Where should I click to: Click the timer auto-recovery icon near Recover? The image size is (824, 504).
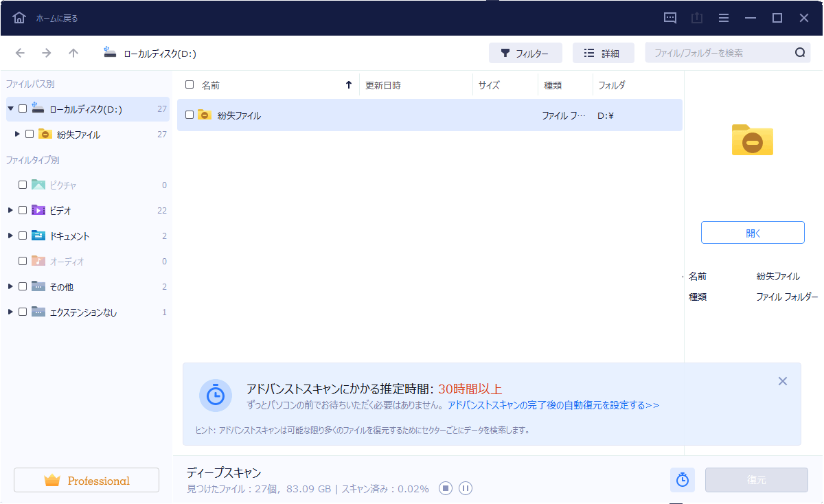click(683, 480)
